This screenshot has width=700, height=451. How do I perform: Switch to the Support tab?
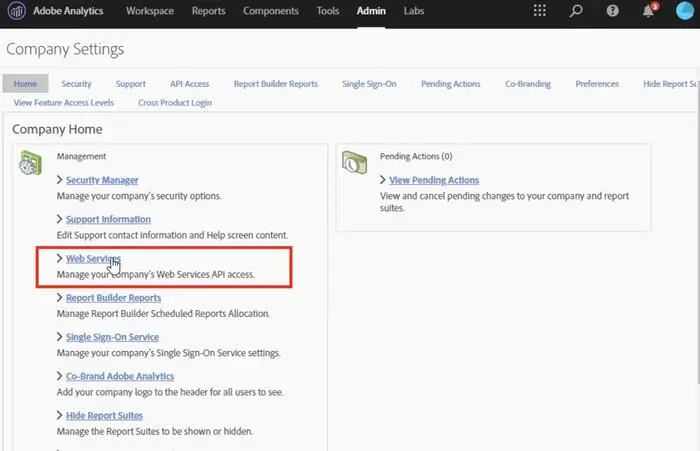[131, 84]
